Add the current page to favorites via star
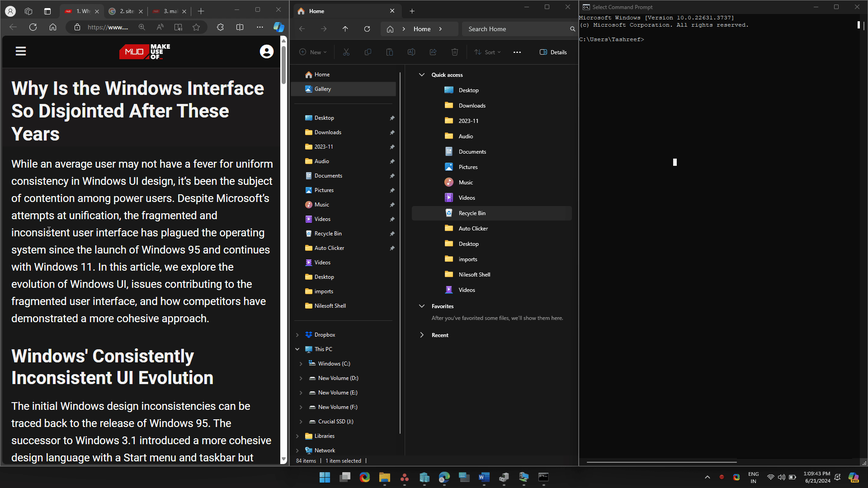This screenshot has width=868, height=488. [x=197, y=27]
